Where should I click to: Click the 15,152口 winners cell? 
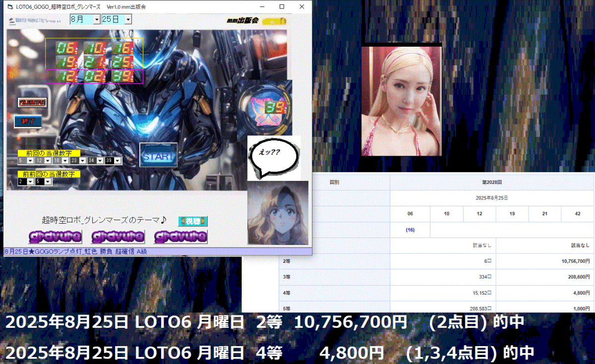[x=443, y=293]
